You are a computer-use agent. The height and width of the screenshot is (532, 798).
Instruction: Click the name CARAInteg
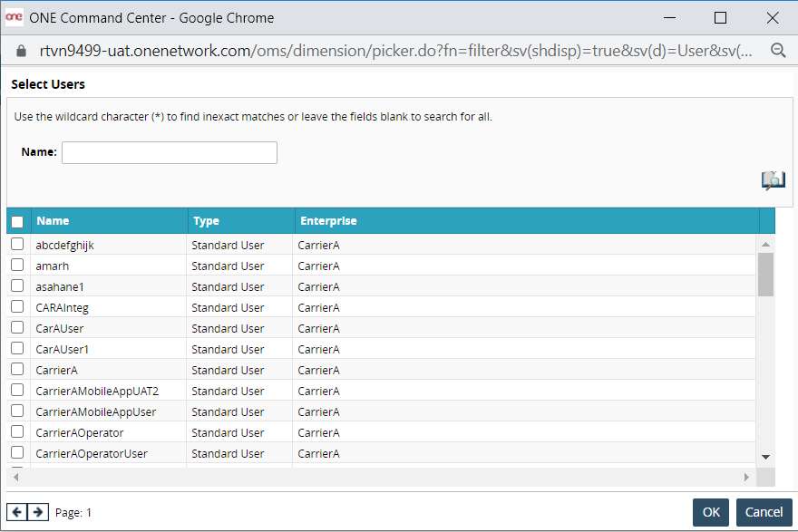(62, 308)
